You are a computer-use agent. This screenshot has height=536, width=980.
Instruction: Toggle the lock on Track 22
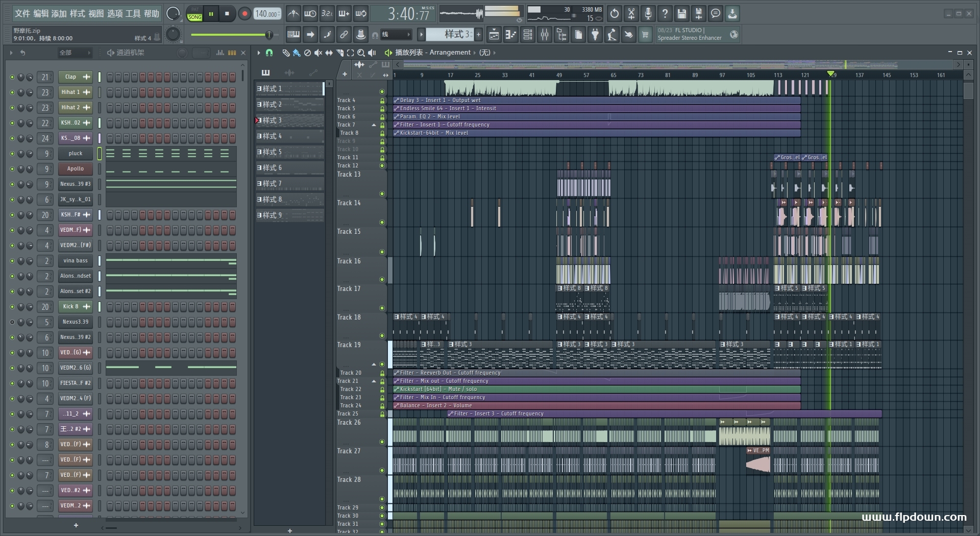coord(382,389)
